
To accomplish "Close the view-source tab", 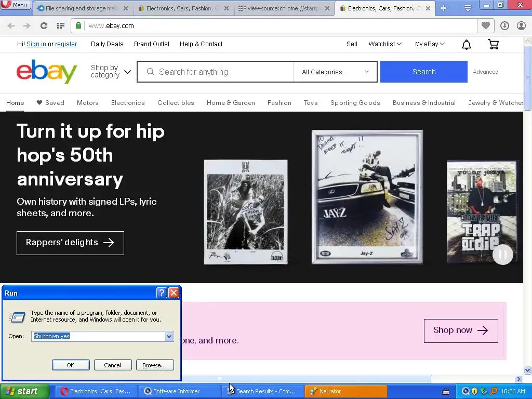I will coord(327,8).
